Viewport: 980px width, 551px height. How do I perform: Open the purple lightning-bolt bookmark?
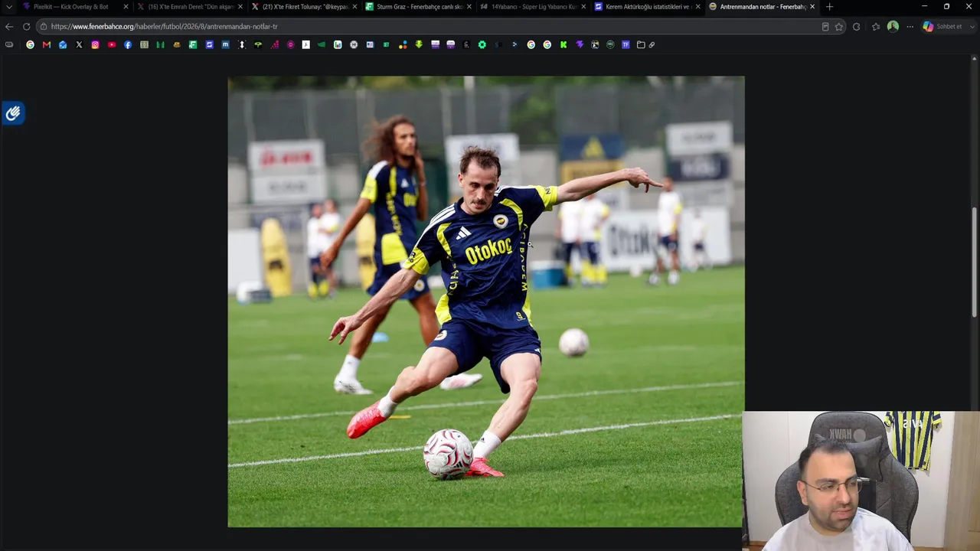point(580,44)
